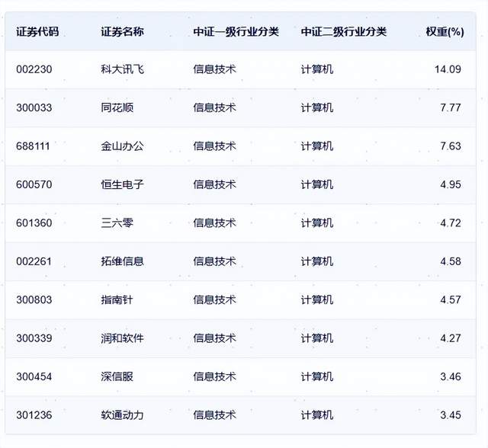Screen dimensions: 488x448
Task: Select the 深信服 stock name
Action: 117,376
